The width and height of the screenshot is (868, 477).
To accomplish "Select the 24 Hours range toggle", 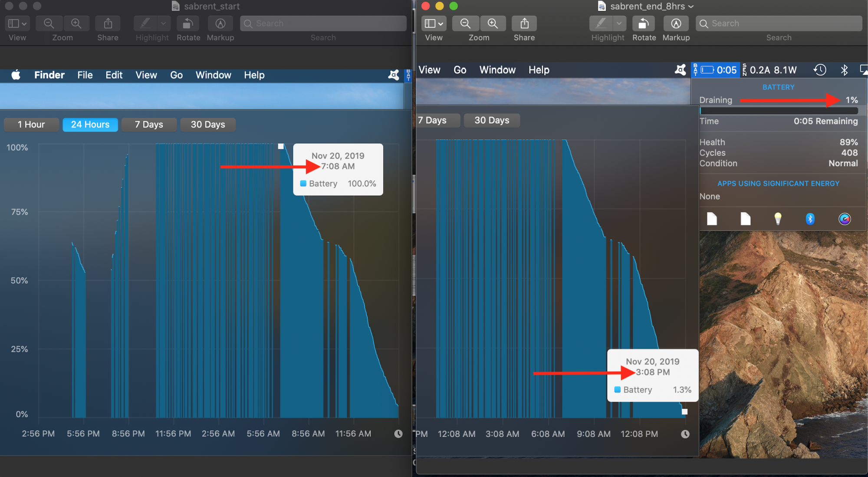I will (x=90, y=125).
